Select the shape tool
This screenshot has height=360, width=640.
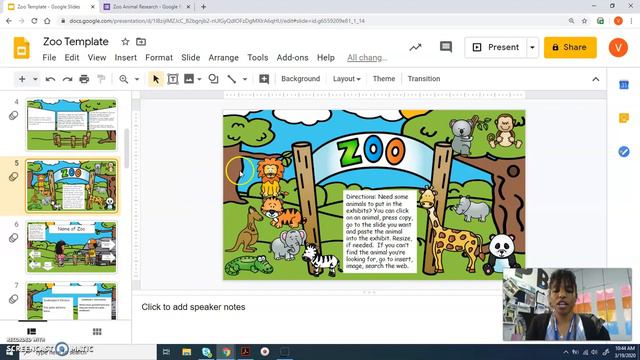(213, 79)
